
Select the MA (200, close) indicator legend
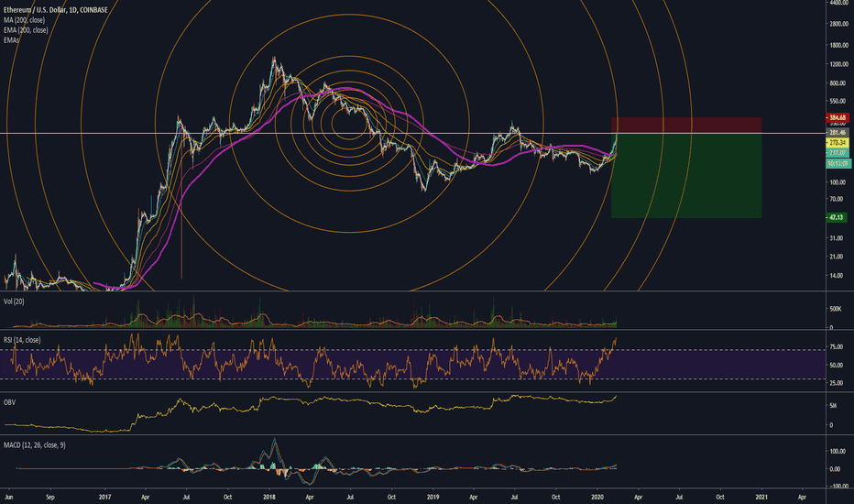click(25, 20)
